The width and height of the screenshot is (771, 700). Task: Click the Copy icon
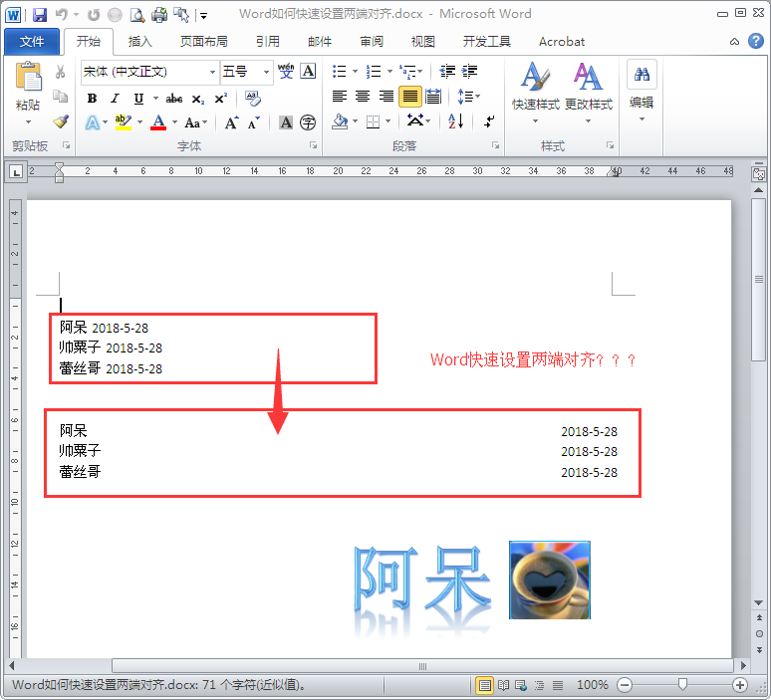coord(60,97)
